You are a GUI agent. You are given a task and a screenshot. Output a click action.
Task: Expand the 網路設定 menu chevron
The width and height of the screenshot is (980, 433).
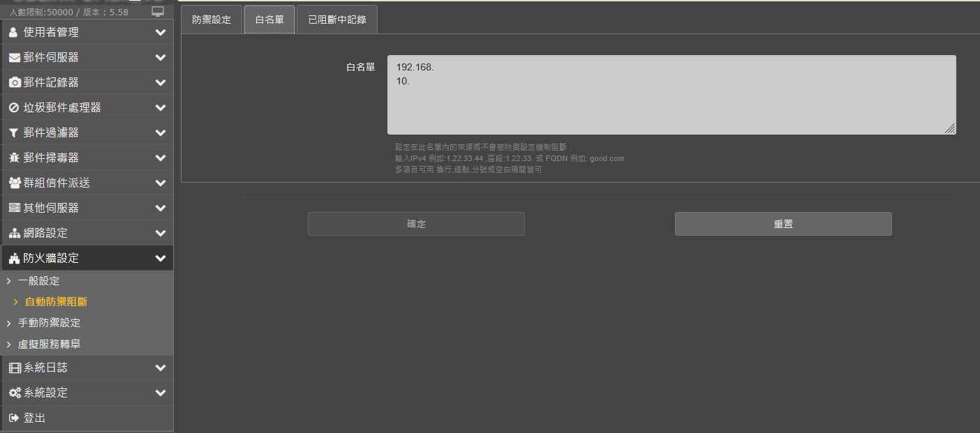(161, 233)
